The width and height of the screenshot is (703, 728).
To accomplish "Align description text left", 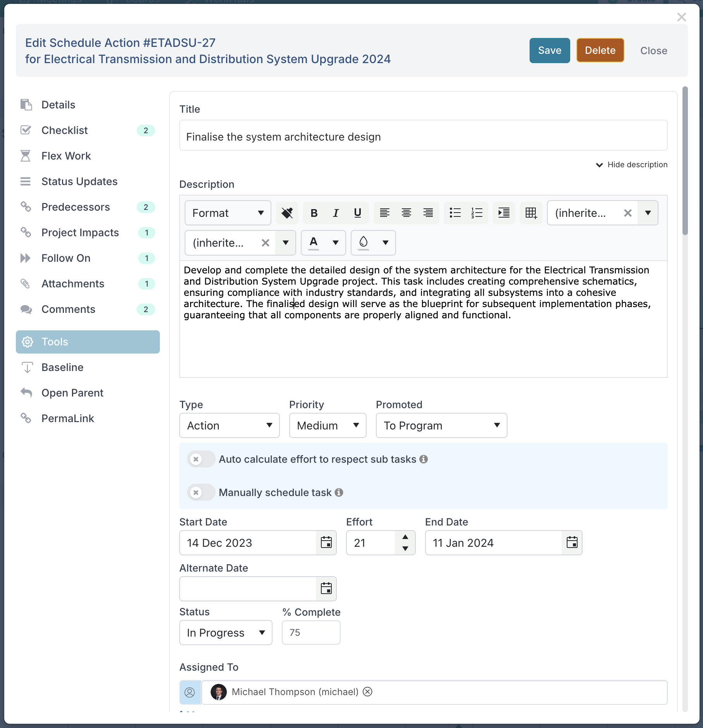I will click(384, 213).
